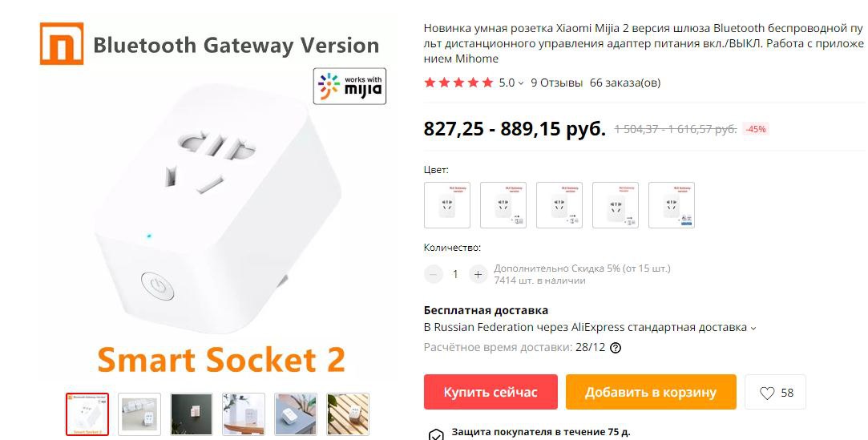Screen dimensions: 868x440
Task: Show the second product gallery thumbnail
Action: [x=139, y=414]
